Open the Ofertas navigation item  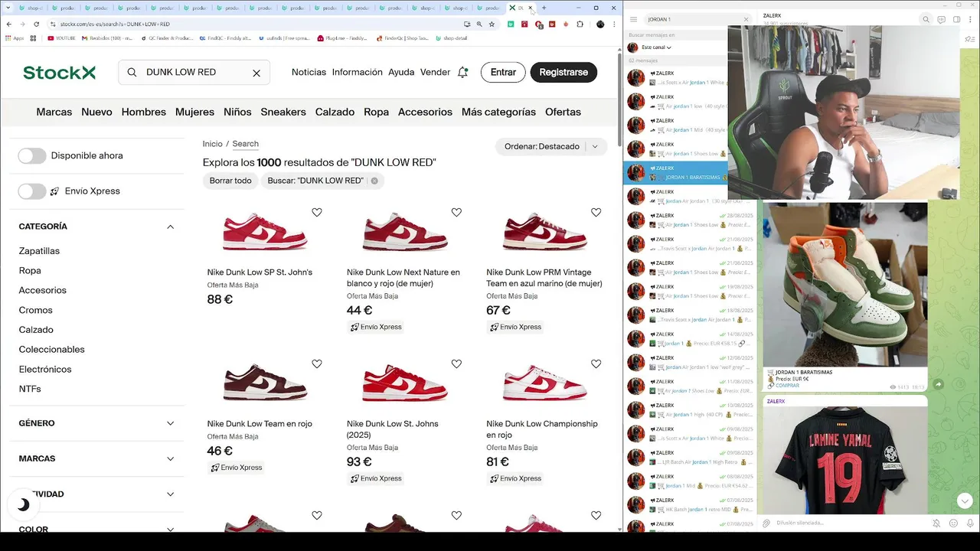pos(563,112)
